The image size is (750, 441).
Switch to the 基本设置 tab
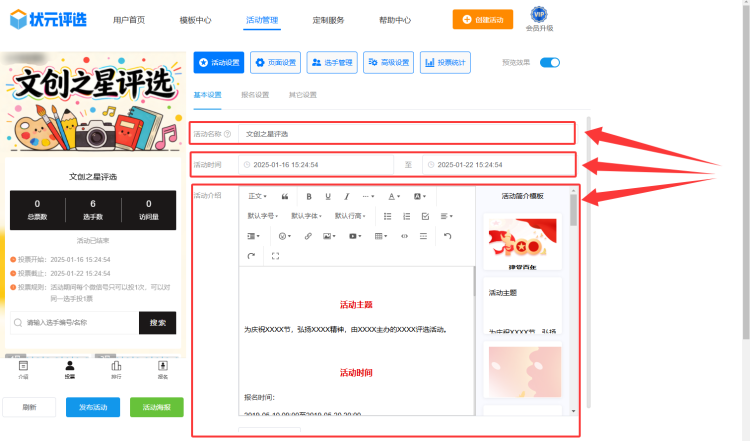pos(207,95)
